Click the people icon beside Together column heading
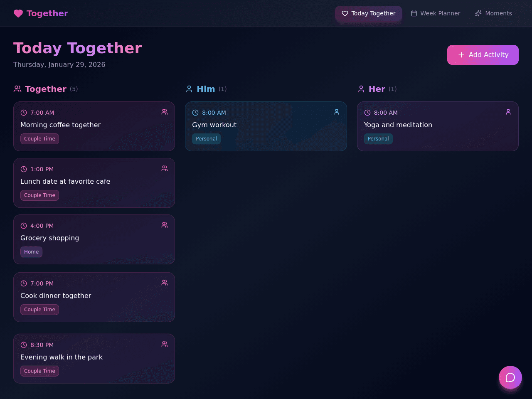Viewport: 532px width, 399px height. click(x=17, y=89)
